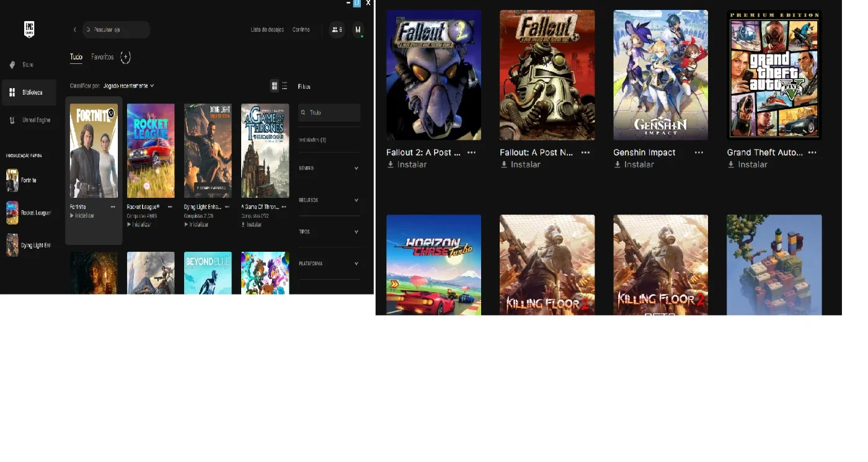868x462 pixels.
Task: Select Biblioteca in the sidebar
Action: point(29,92)
